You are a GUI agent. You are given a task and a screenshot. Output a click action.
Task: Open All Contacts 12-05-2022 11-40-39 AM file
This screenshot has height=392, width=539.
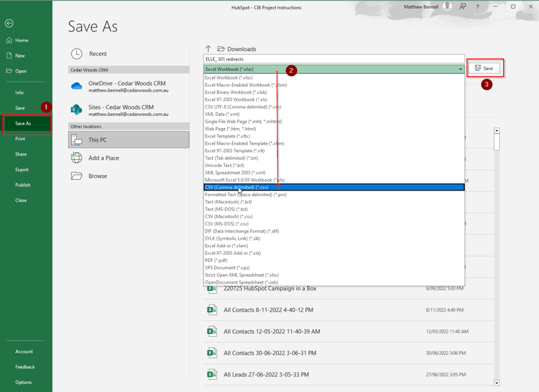click(x=348, y=331)
